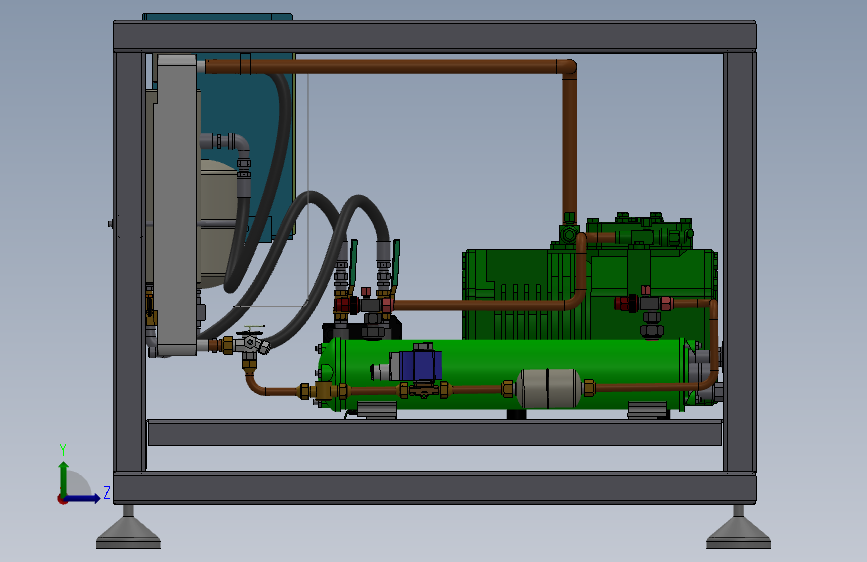Click the Y label of the triad
The height and width of the screenshot is (562, 867).
(x=63, y=450)
